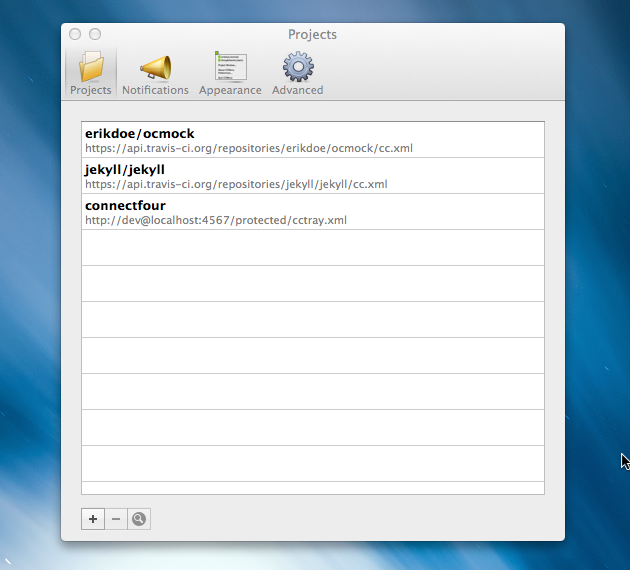
Task: Switch to the Notifications pane
Action: pos(155,75)
